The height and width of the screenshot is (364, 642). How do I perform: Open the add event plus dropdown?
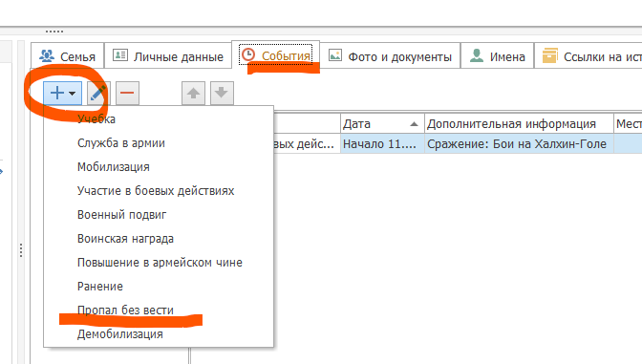pos(63,93)
